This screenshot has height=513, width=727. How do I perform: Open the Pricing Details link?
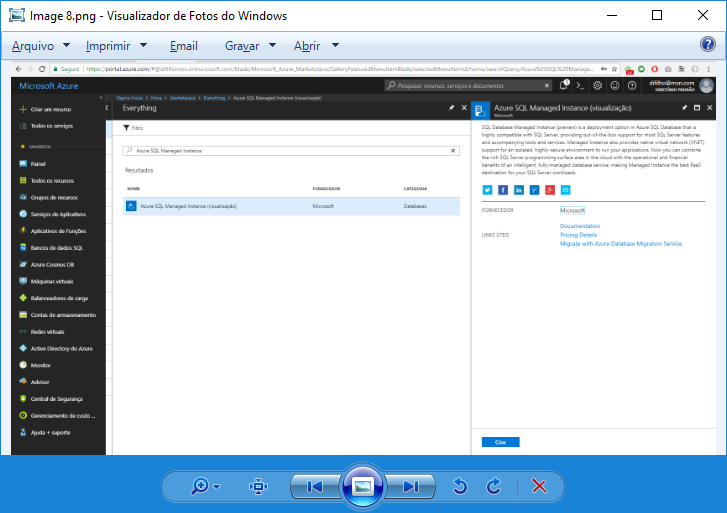coord(578,235)
